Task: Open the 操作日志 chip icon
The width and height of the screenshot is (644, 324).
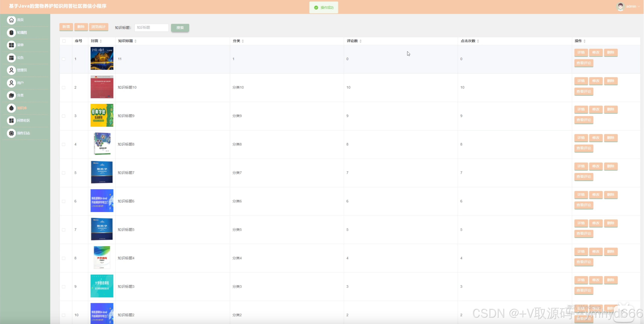Action: pyautogui.click(x=11, y=133)
